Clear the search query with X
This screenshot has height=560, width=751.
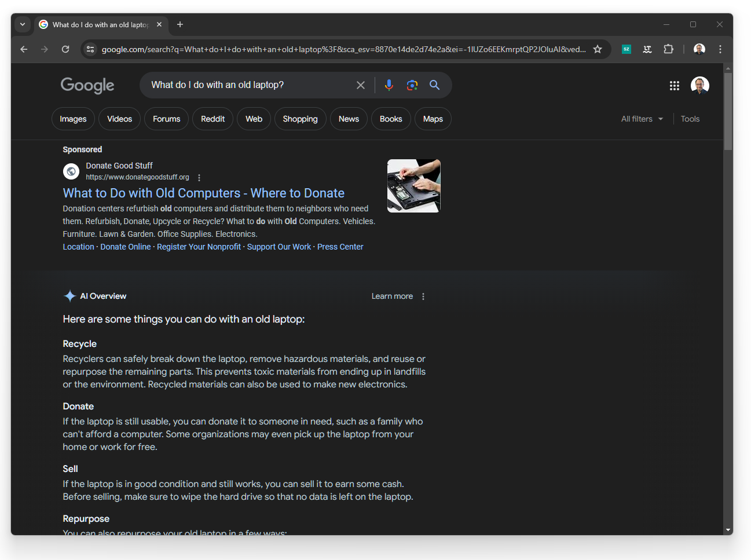click(x=361, y=85)
